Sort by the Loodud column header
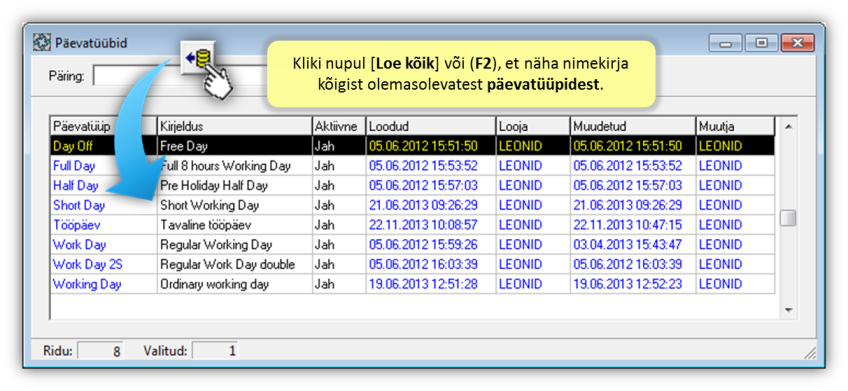 click(430, 127)
